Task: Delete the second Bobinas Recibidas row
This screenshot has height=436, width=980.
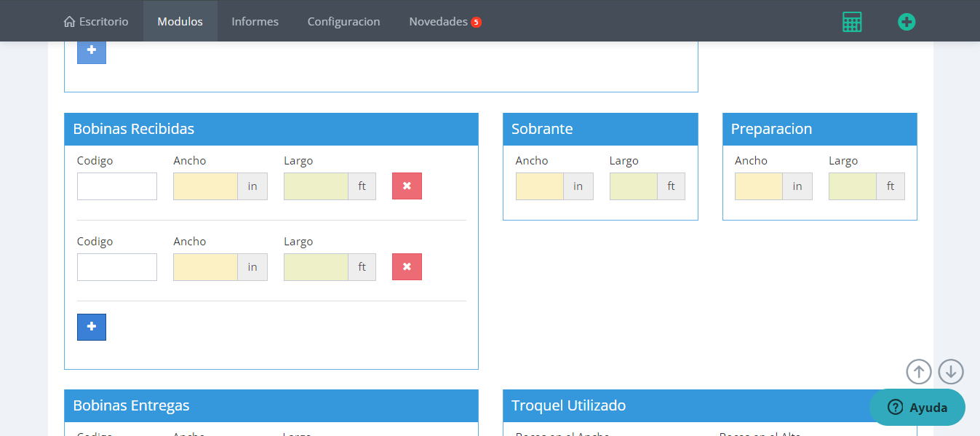Action: coord(407,267)
